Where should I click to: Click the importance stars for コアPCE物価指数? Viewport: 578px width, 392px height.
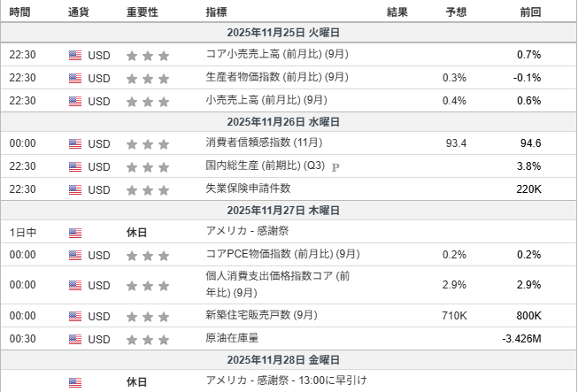click(147, 255)
